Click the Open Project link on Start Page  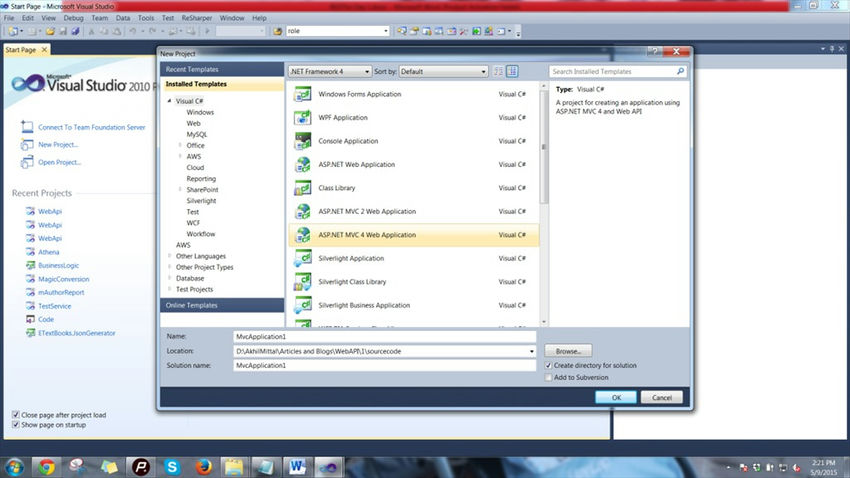(x=59, y=162)
